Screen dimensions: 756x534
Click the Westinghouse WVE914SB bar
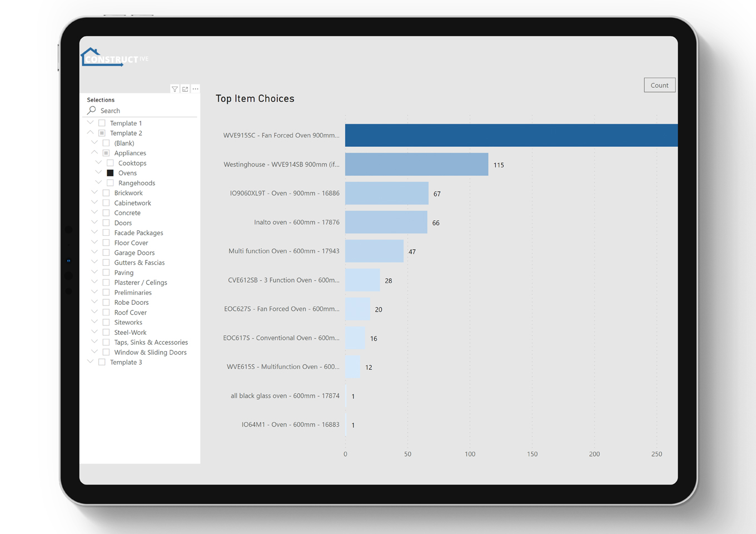coord(417,164)
